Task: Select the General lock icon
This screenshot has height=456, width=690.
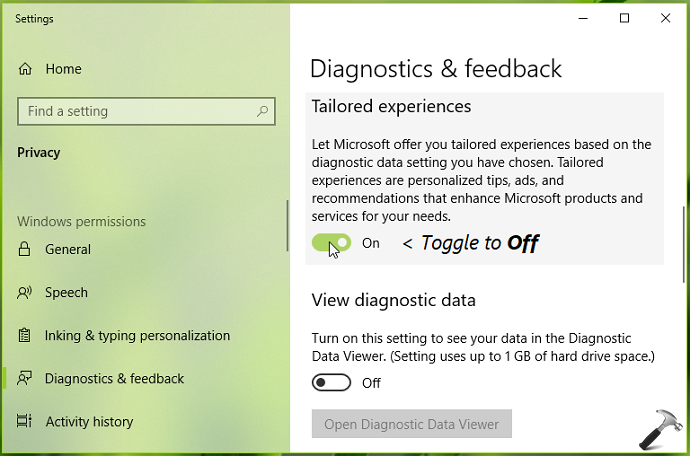Action: [24, 249]
